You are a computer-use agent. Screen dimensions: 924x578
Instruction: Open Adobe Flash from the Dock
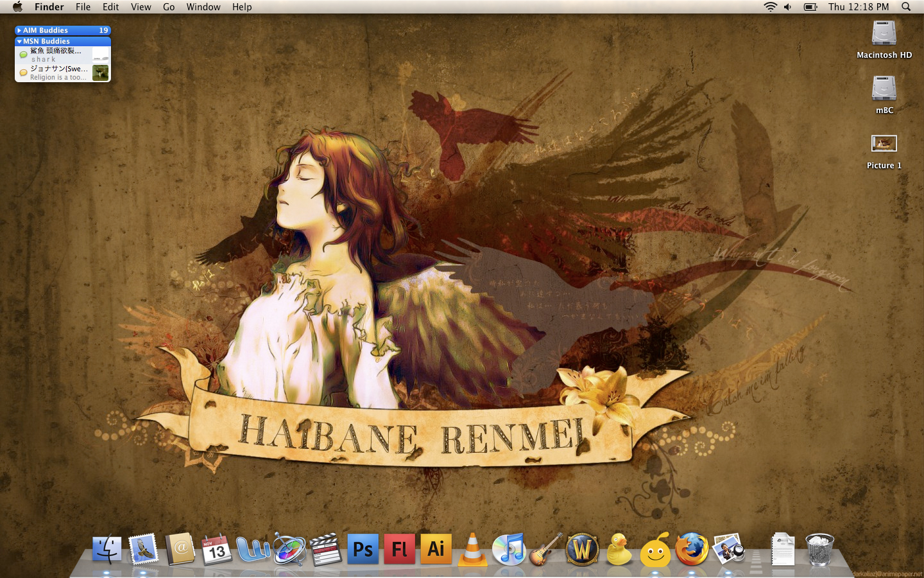pos(399,550)
